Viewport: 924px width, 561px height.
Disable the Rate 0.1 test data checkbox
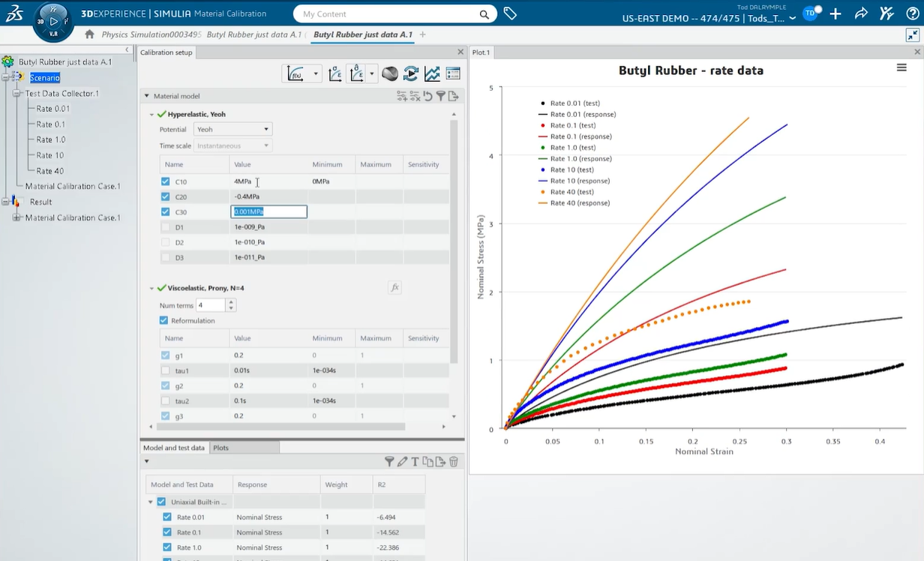[x=167, y=532]
